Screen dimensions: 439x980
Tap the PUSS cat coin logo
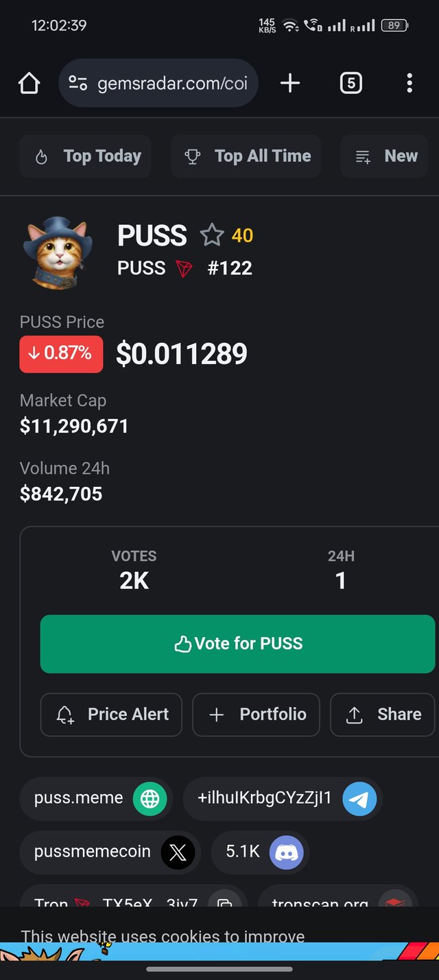tap(58, 253)
